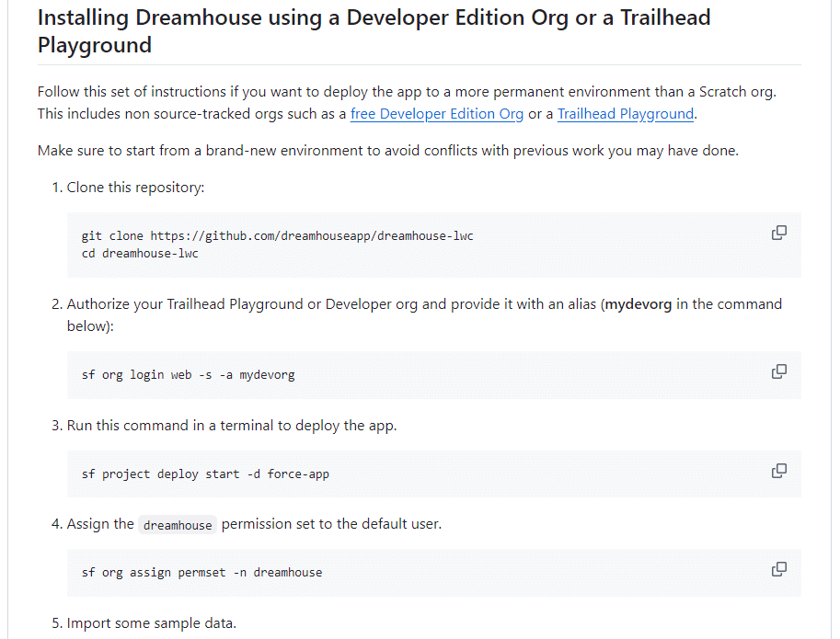Click the 'sf org assign permset -n dreamhouse' code
This screenshot has height=639, width=840.
(202, 573)
